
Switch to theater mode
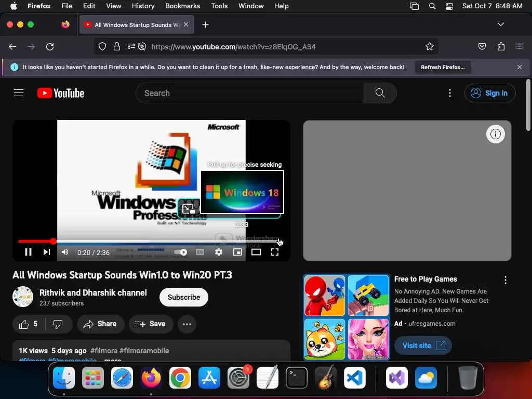(x=256, y=252)
